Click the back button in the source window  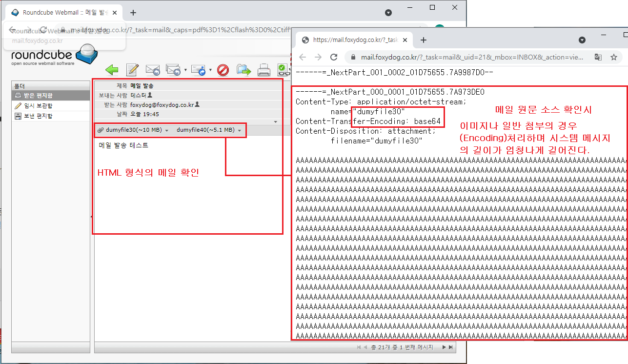pyautogui.click(x=303, y=57)
